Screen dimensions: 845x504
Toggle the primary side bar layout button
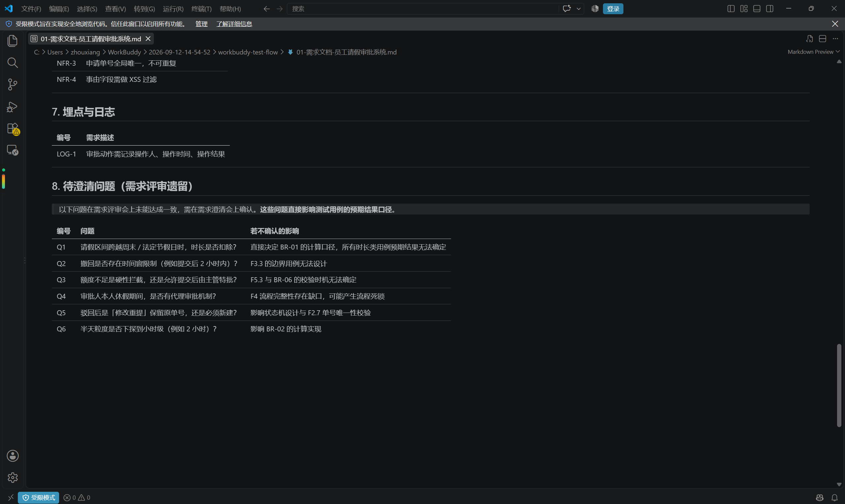coord(731,9)
